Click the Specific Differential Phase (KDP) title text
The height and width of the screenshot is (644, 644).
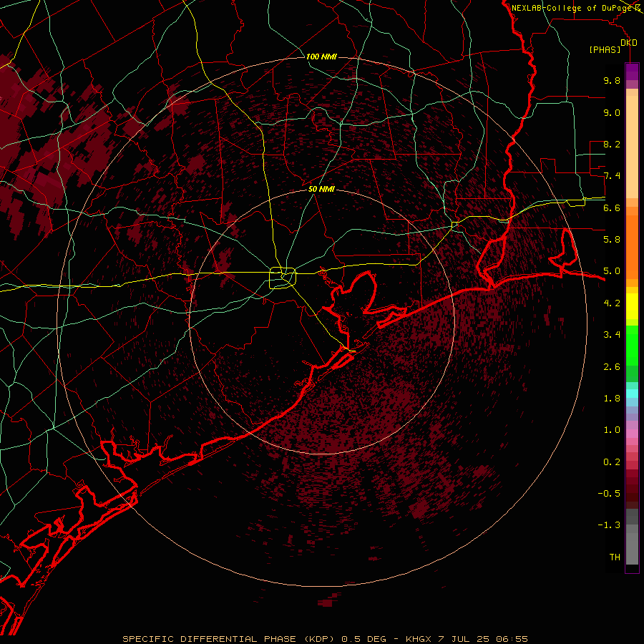tap(230, 639)
